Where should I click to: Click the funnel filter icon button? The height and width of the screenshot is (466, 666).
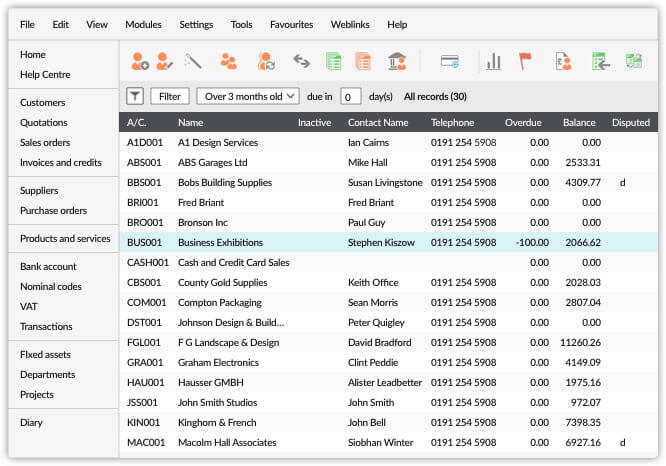[x=135, y=96]
